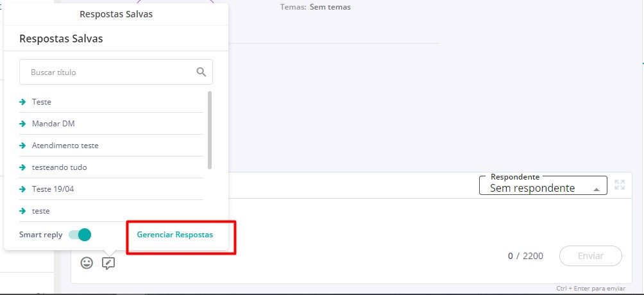644x295 pixels.
Task: Toggle the Smart reply switch
Action: click(80, 235)
